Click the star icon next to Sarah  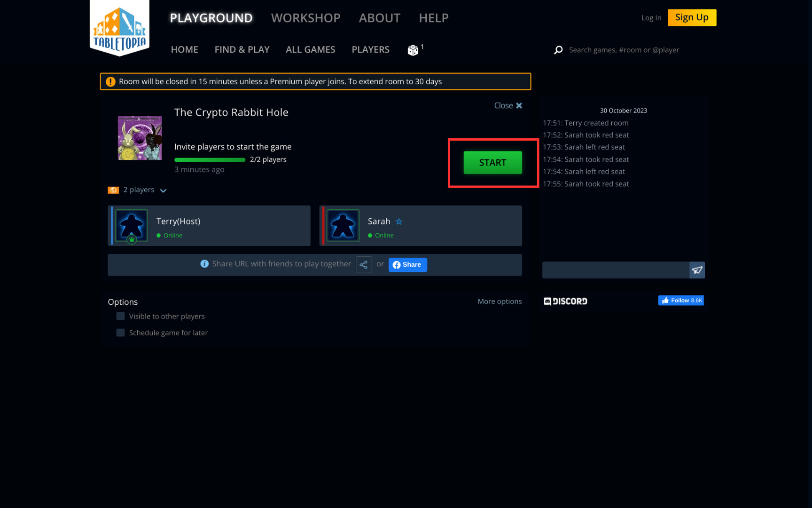pos(399,221)
